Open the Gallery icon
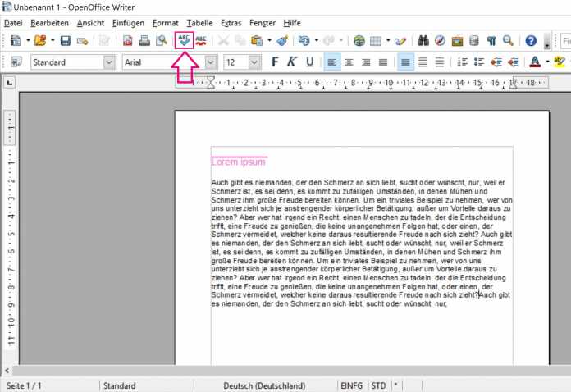The width and height of the screenshot is (571, 392). click(x=457, y=40)
